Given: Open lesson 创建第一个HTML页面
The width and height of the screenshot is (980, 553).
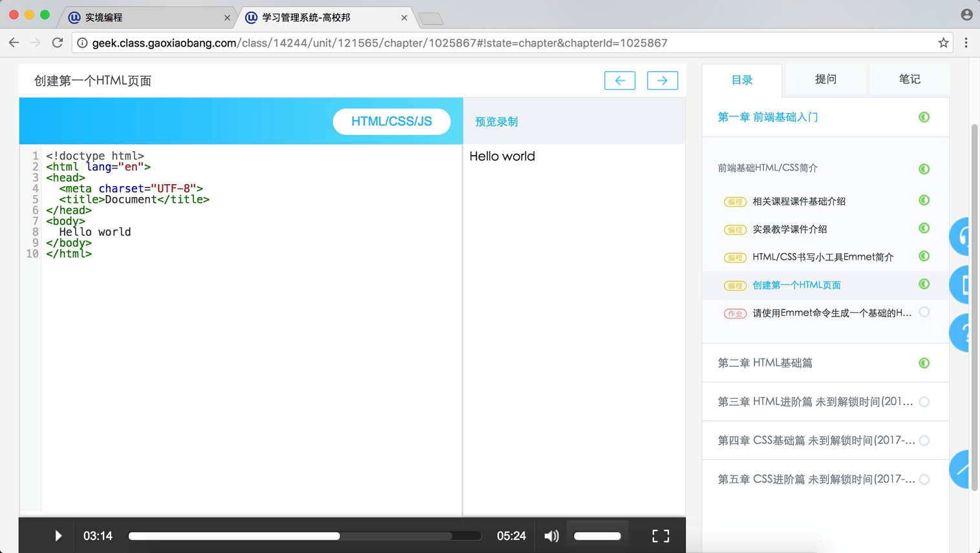Looking at the screenshot, I should coord(796,285).
